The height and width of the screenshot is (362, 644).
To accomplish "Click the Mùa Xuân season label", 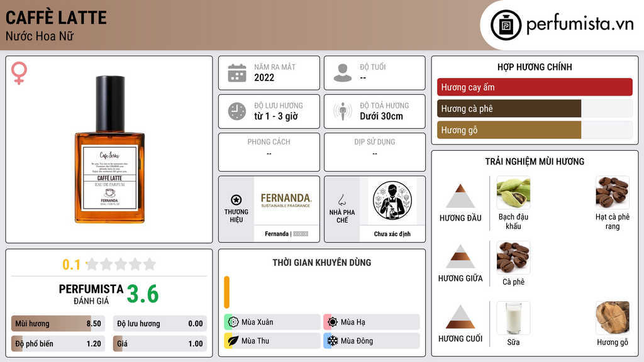I will coord(257,322).
